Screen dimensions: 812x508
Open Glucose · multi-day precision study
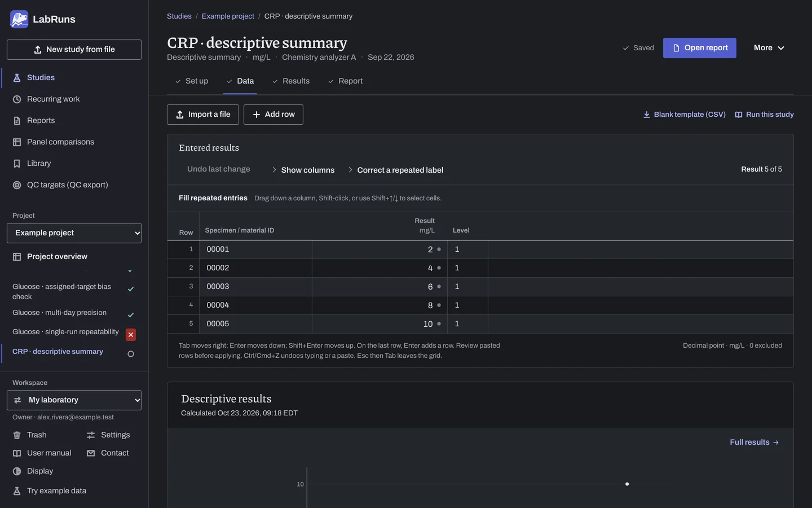coord(60,313)
